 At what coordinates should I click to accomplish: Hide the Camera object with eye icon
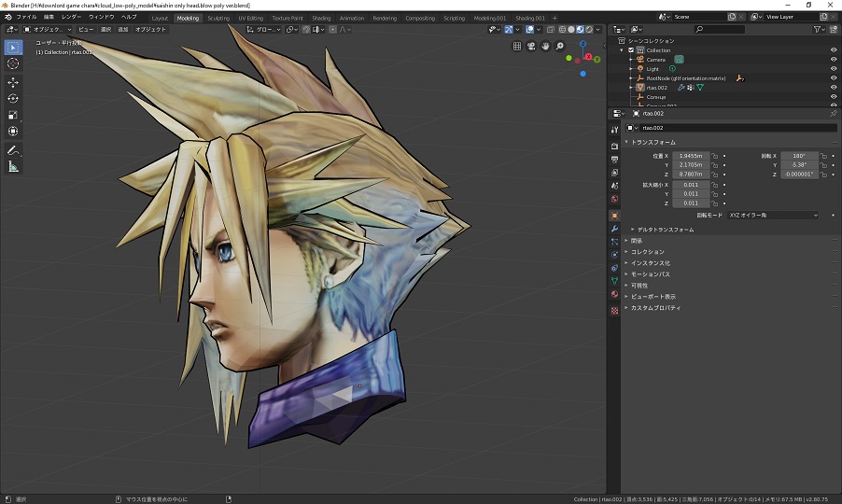[834, 60]
